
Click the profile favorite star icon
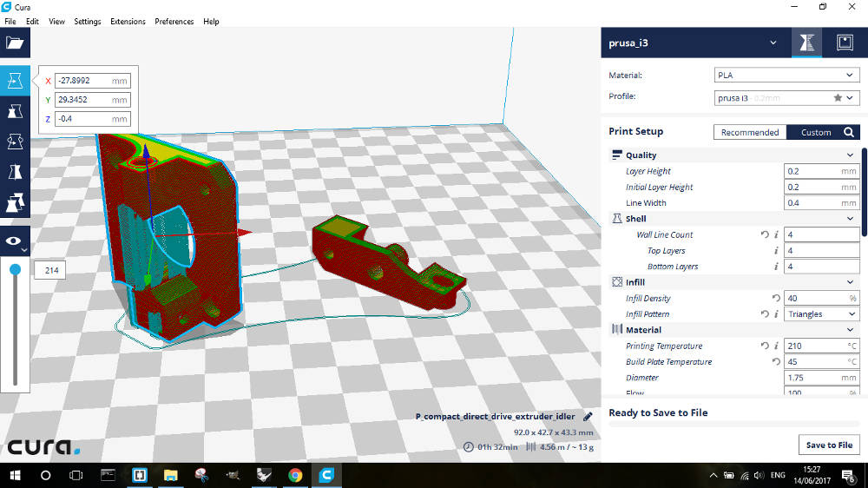[x=838, y=97]
